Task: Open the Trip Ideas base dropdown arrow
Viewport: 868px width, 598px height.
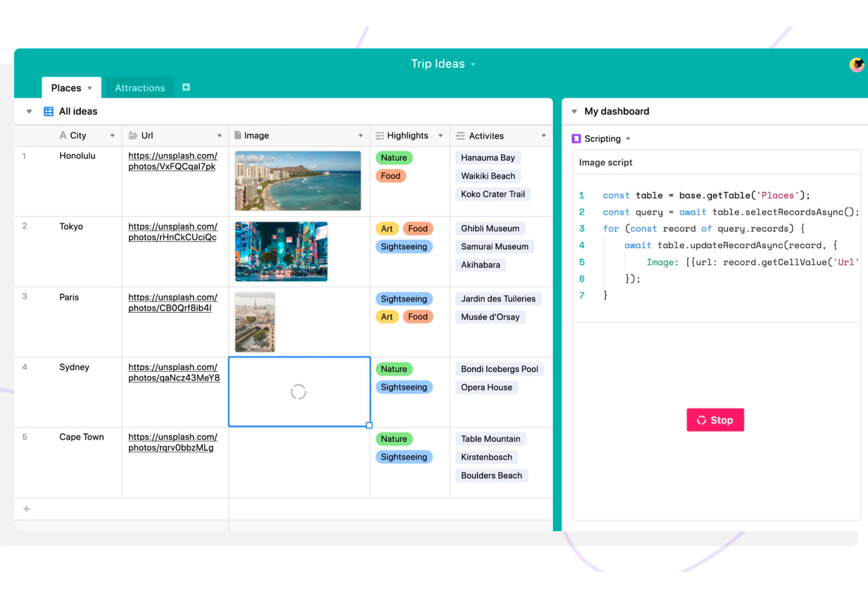Action: pyautogui.click(x=473, y=65)
